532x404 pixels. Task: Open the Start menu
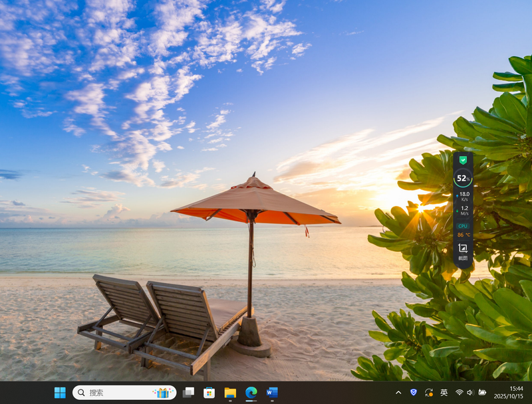(x=59, y=392)
